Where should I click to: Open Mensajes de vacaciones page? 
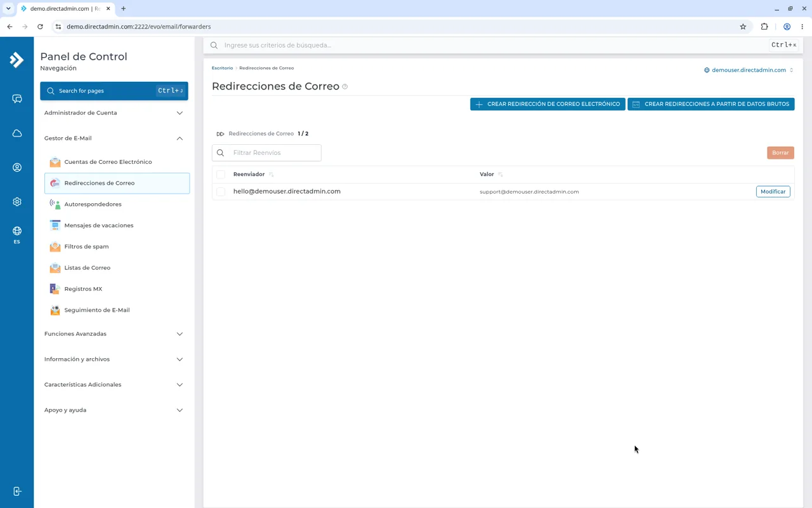[x=117, y=225]
